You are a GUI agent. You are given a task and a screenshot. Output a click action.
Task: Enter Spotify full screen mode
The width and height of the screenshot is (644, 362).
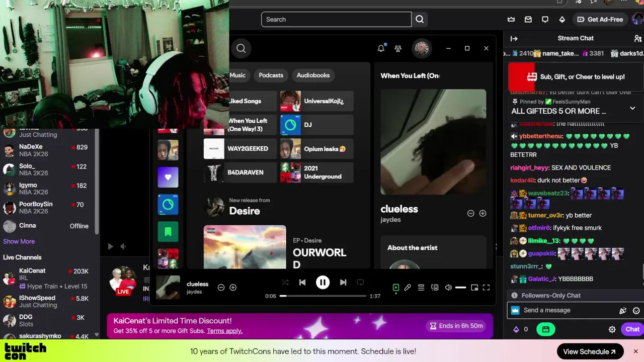tap(486, 288)
